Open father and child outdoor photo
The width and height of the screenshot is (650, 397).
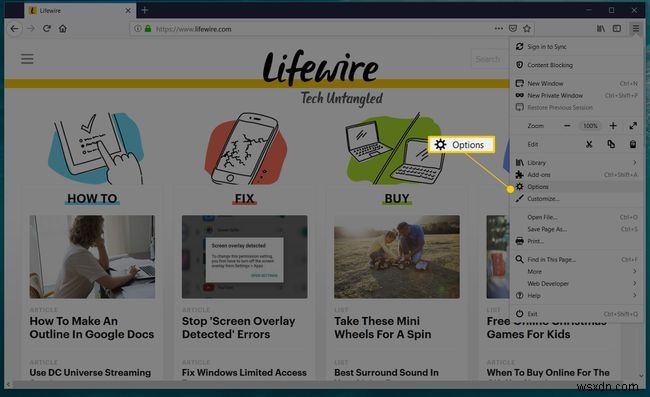click(x=397, y=257)
